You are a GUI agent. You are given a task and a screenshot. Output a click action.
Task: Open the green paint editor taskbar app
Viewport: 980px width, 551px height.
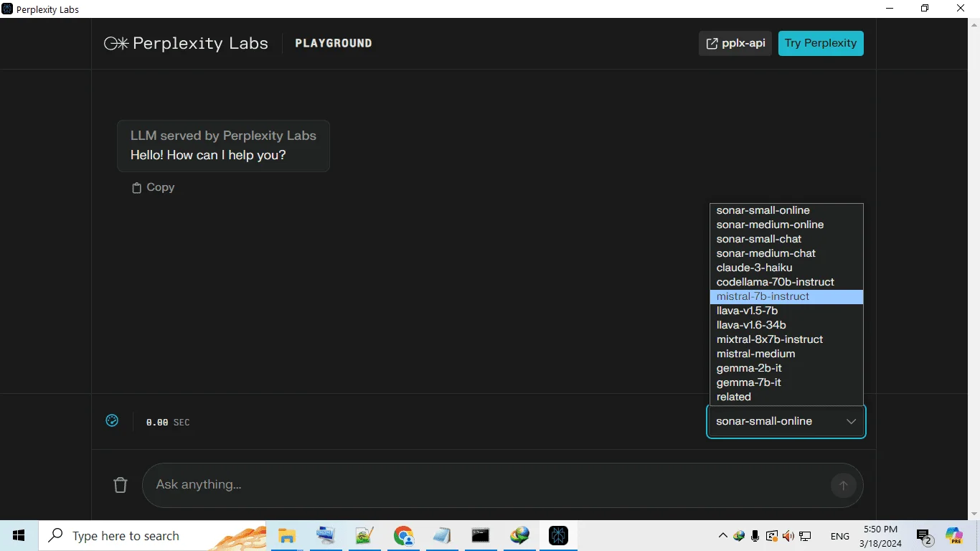(x=364, y=536)
